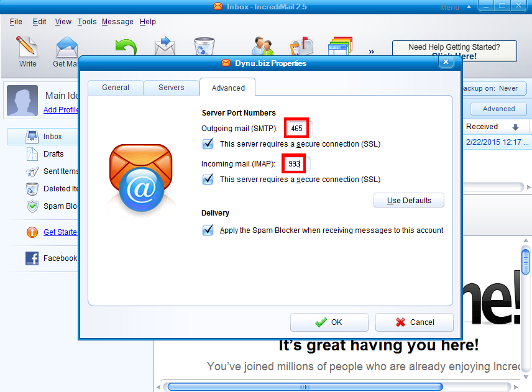
Task: Click the Need Help Getting Started banner
Action: point(454,51)
